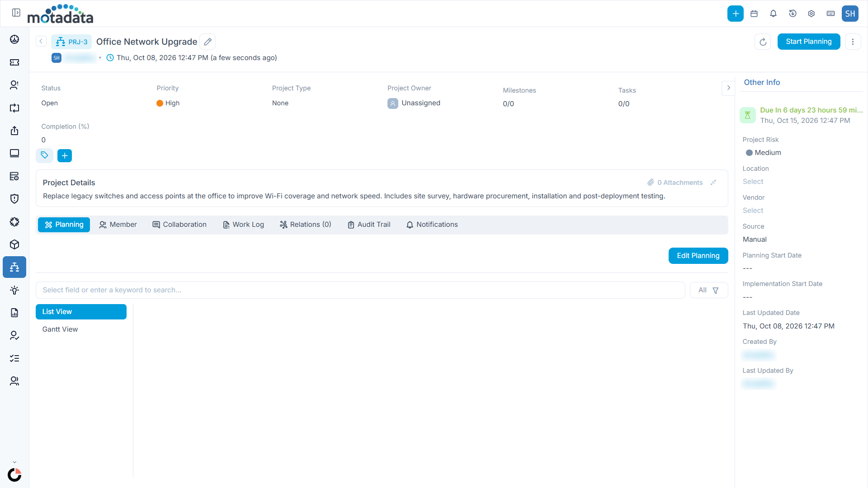Open the settings gear icon
Viewport: 868px width, 488px height.
point(811,14)
